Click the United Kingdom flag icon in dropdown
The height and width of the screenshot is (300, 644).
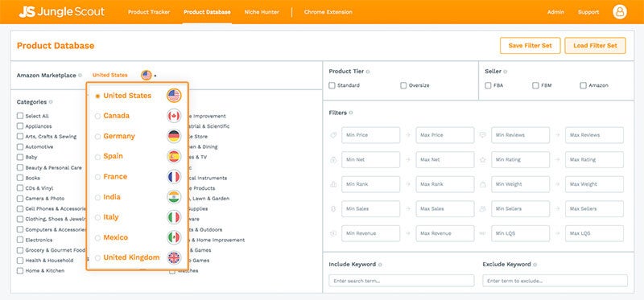[174, 257]
